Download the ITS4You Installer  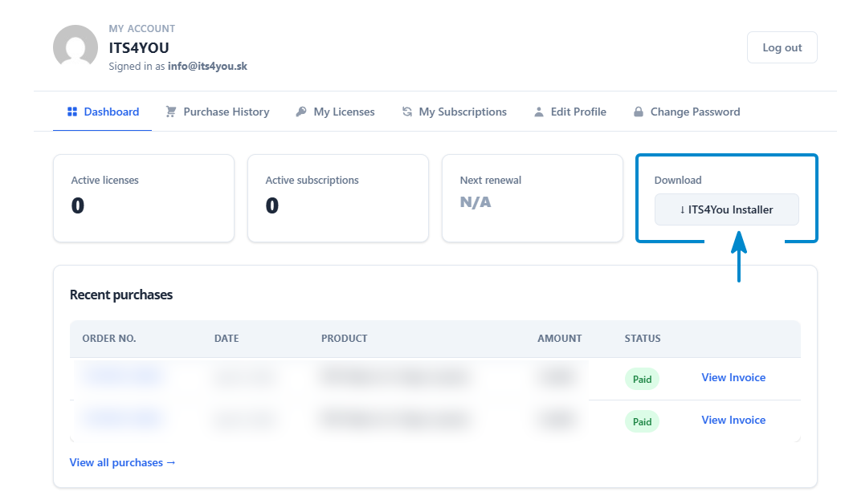tap(726, 209)
